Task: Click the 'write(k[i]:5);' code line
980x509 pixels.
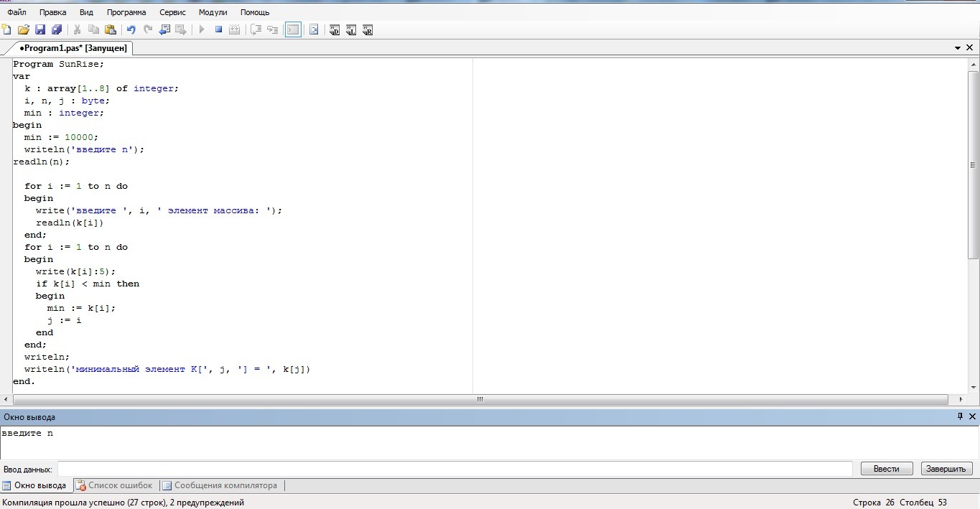Action: coord(76,271)
